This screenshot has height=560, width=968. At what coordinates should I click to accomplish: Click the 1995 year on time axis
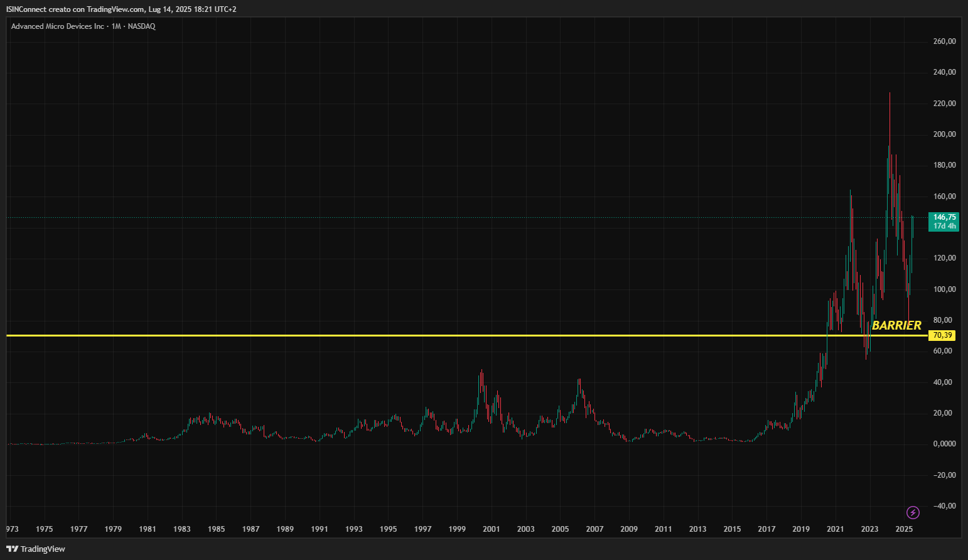click(389, 529)
